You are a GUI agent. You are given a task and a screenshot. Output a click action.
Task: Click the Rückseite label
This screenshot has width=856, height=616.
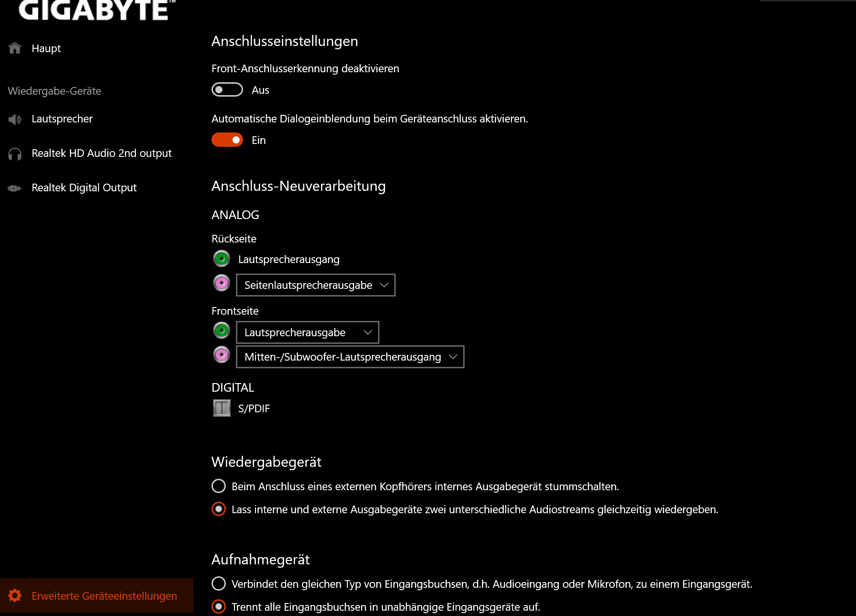pyautogui.click(x=234, y=239)
